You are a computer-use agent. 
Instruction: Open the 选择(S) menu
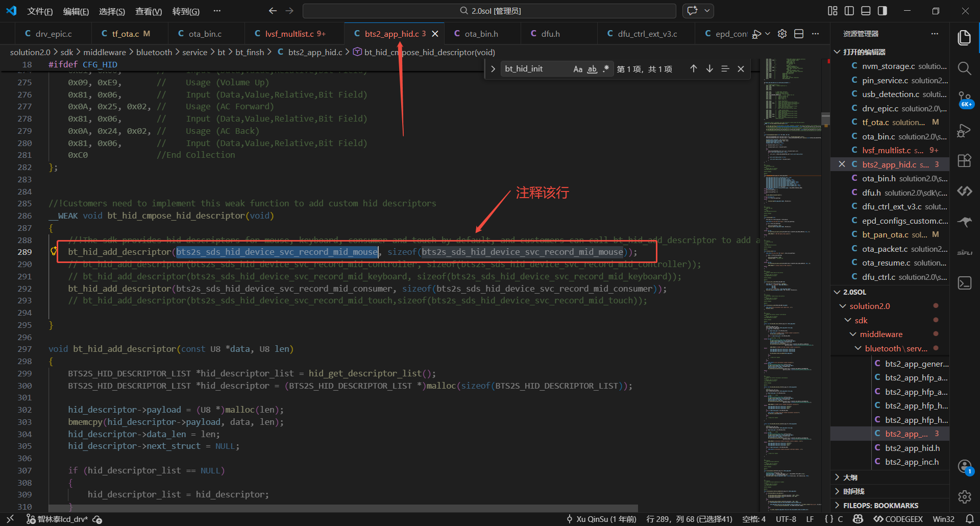pos(112,11)
